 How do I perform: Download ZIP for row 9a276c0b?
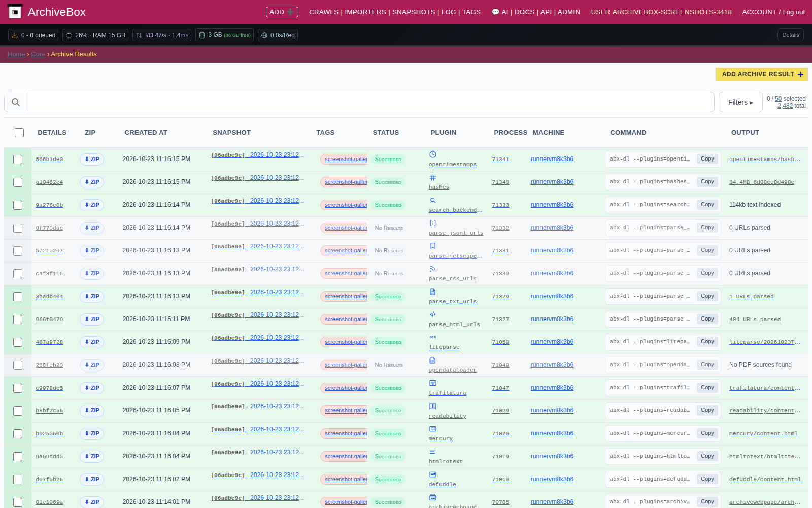point(92,205)
